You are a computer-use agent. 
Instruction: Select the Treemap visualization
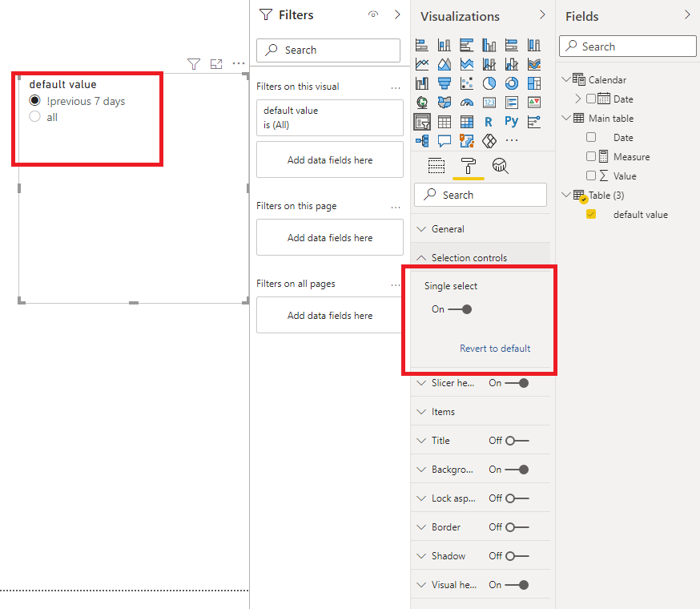534,83
